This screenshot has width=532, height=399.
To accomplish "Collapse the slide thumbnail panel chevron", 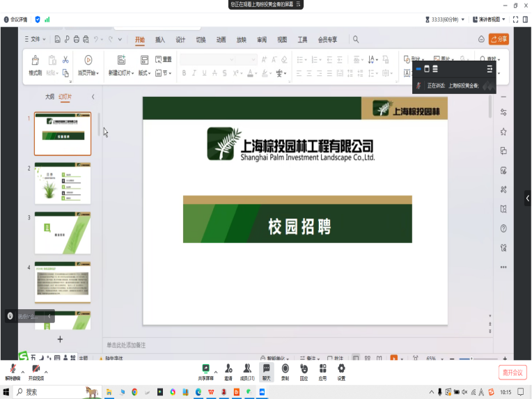I will click(x=93, y=97).
